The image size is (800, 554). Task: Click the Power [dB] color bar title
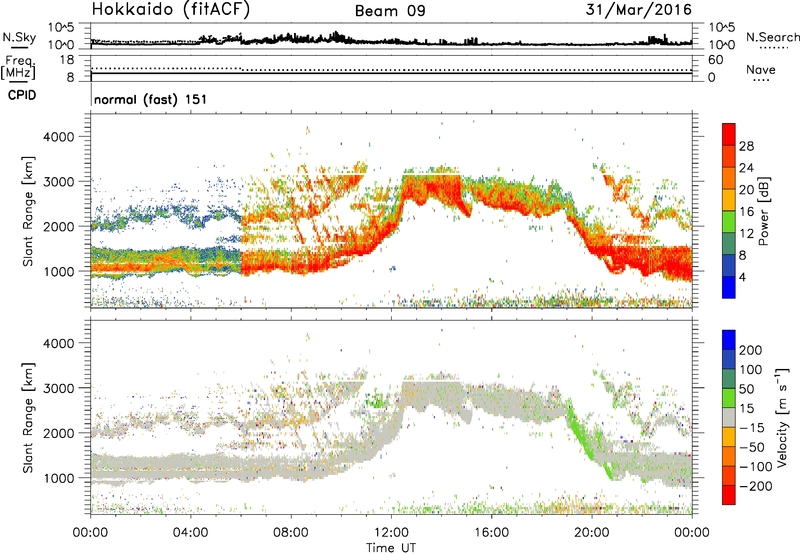pos(763,211)
